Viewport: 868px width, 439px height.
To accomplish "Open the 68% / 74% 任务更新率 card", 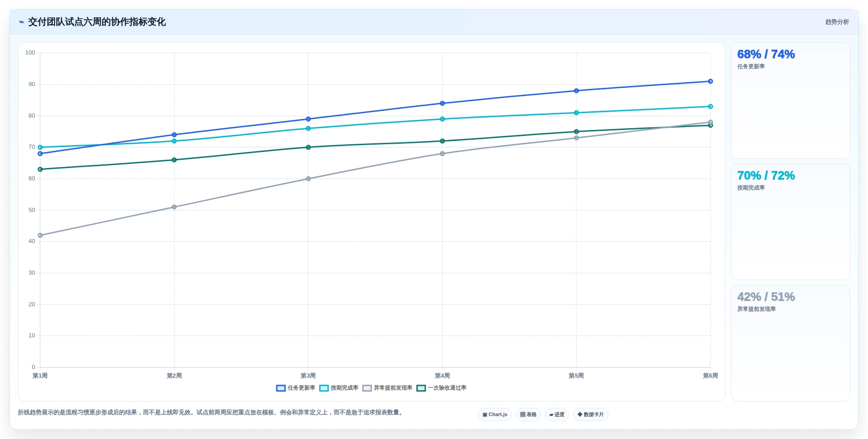I will (790, 101).
